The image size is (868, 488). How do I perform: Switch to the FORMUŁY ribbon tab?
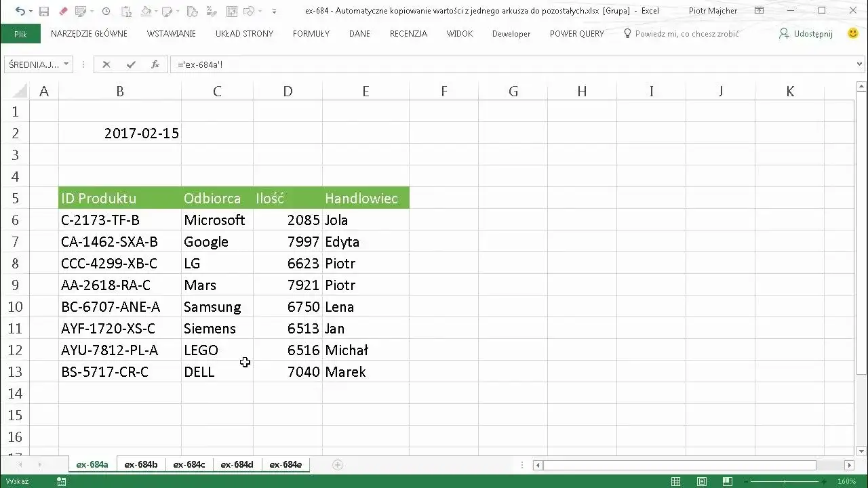pos(311,34)
